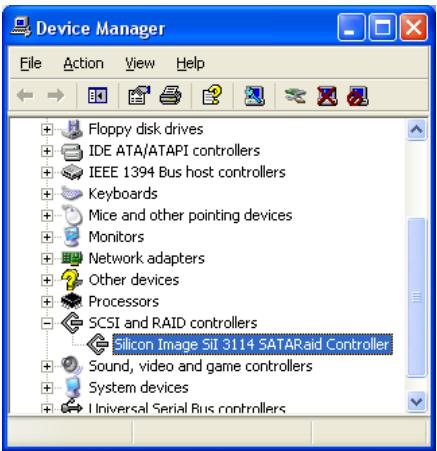The image size is (437, 451).
Task: Click the Mice and pointing devices icon
Action: [x=73, y=215]
